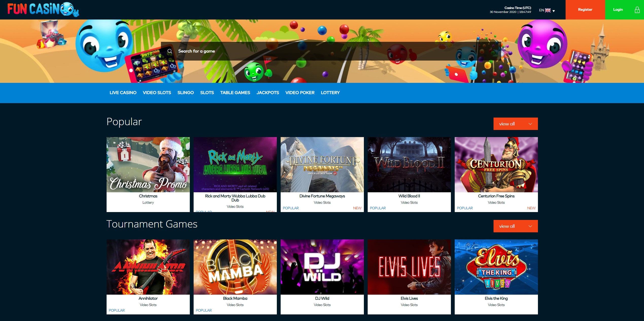Click the Fun Casino logo
644x321 pixels.
tap(43, 9)
